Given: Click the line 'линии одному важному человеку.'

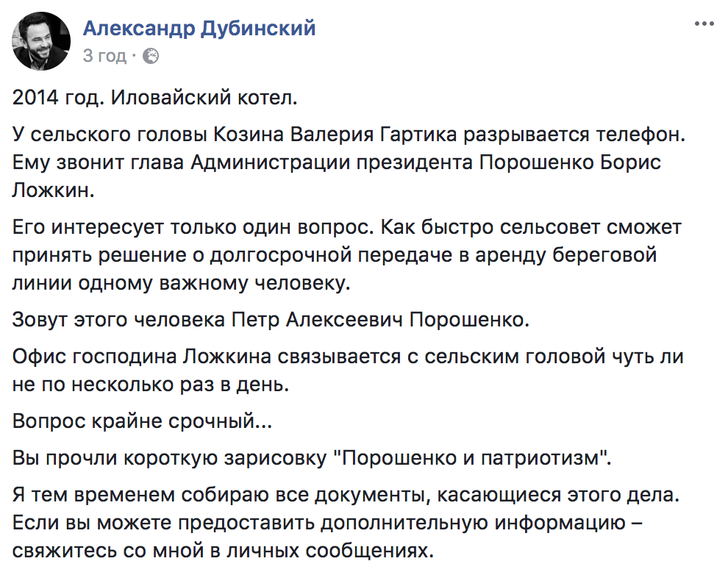Looking at the screenshot, I should click(x=181, y=283).
